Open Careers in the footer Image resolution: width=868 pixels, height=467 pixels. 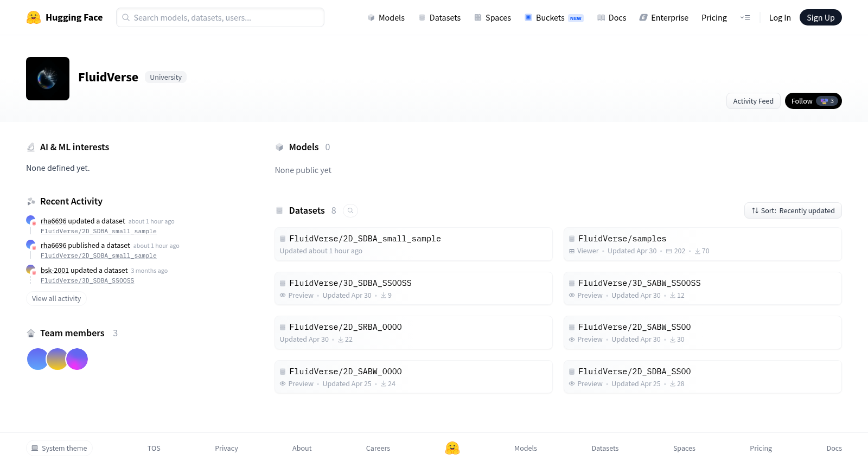378,448
